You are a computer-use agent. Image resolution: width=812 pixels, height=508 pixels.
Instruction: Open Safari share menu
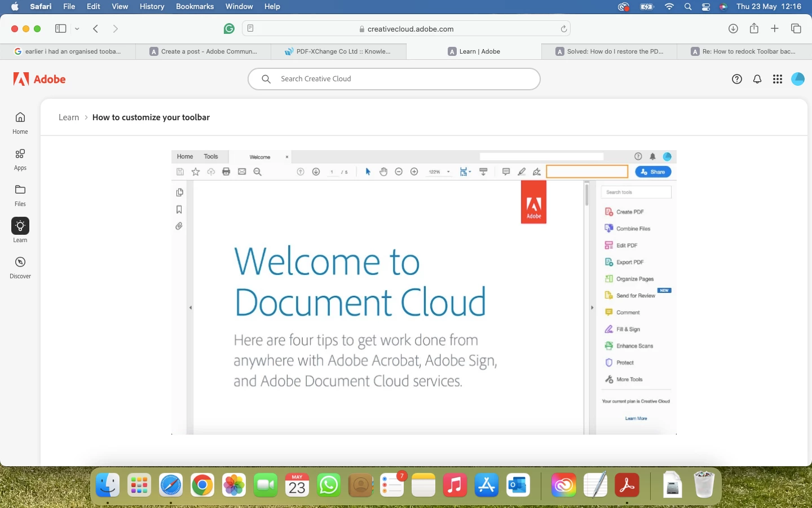(754, 28)
